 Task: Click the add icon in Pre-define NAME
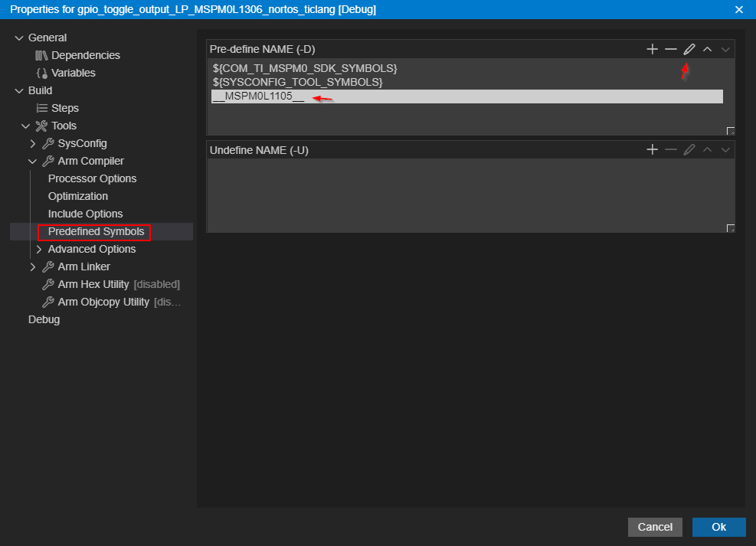coord(652,49)
